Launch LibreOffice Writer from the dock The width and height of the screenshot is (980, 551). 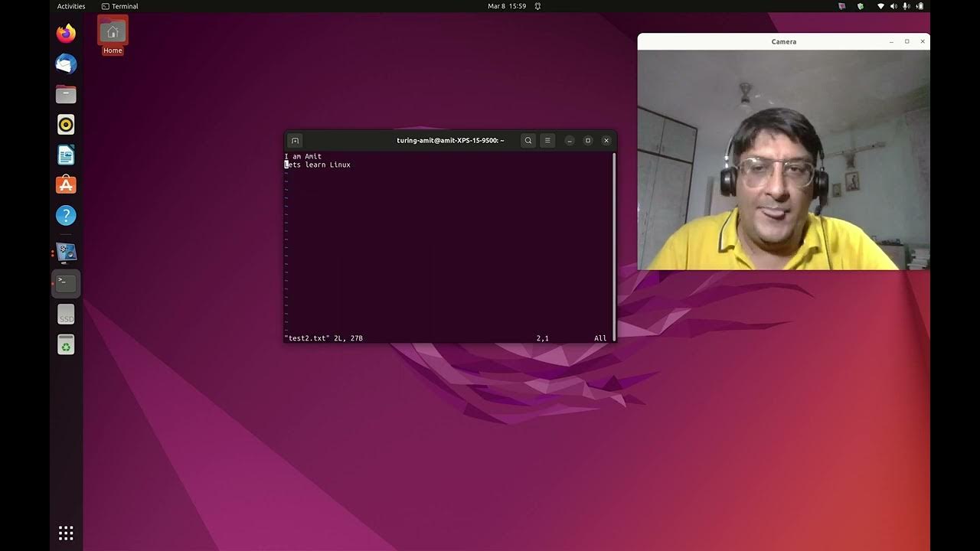[x=66, y=155]
